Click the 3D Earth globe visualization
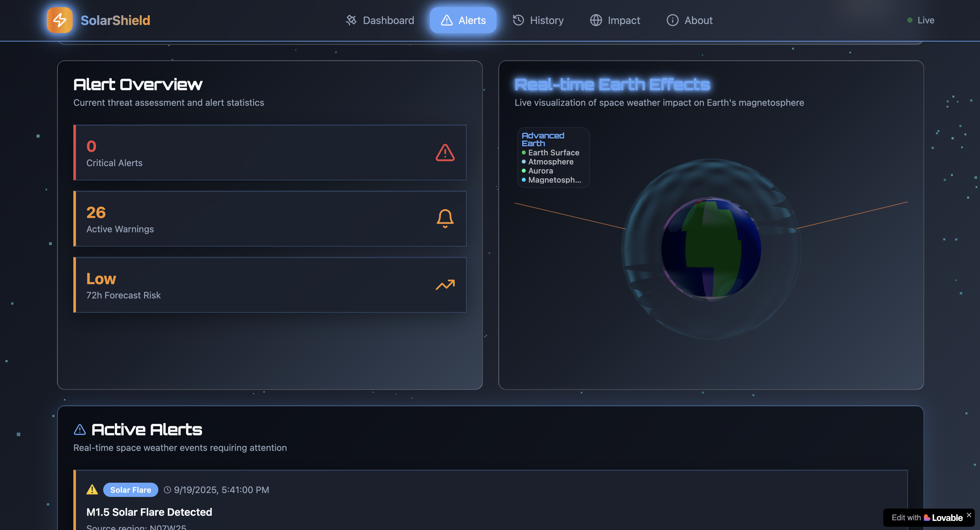Screen dimensions: 980x530 711,249
